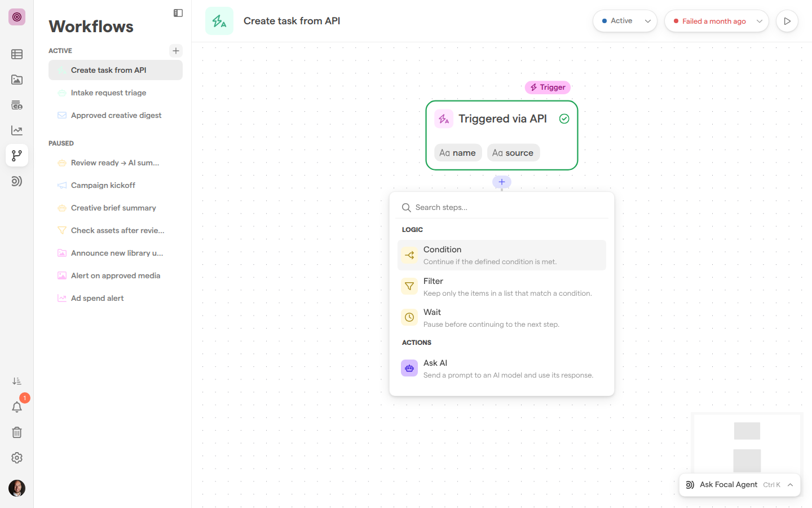Click the add step plus below the trigger
Image resolution: width=812 pixels, height=508 pixels.
coord(502,182)
